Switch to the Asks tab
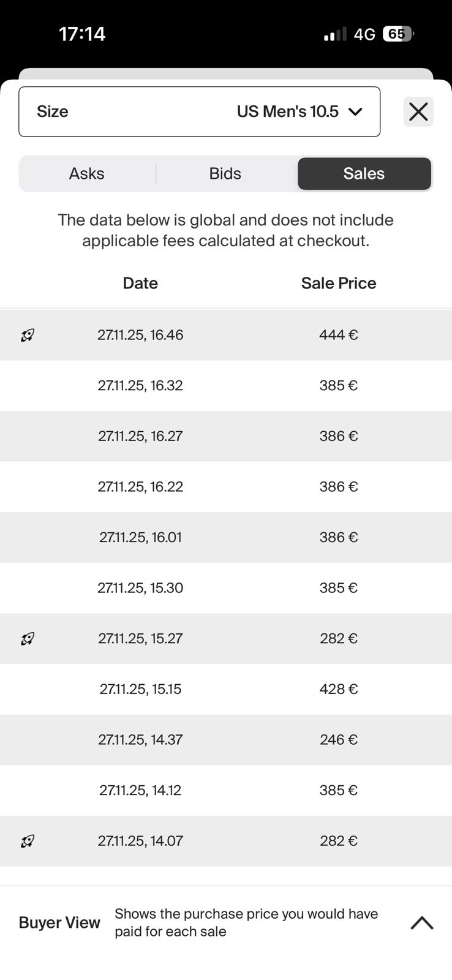The height and width of the screenshot is (980, 452). pos(86,174)
